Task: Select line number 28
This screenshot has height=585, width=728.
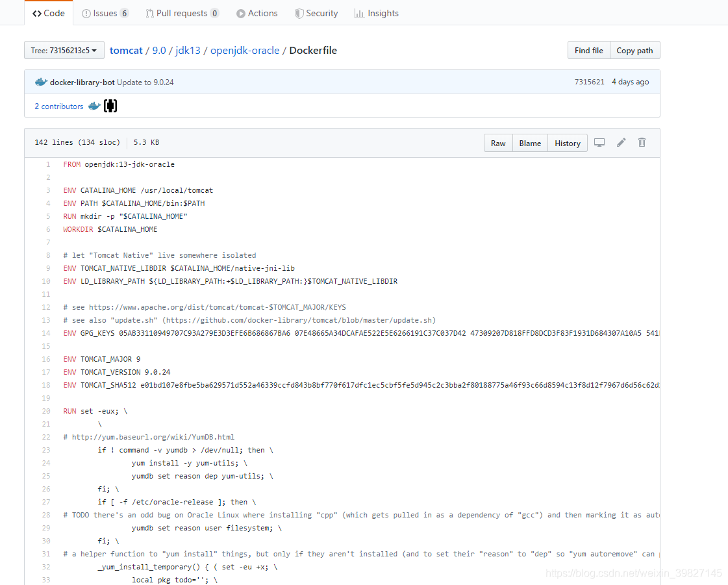Action: click(x=46, y=516)
